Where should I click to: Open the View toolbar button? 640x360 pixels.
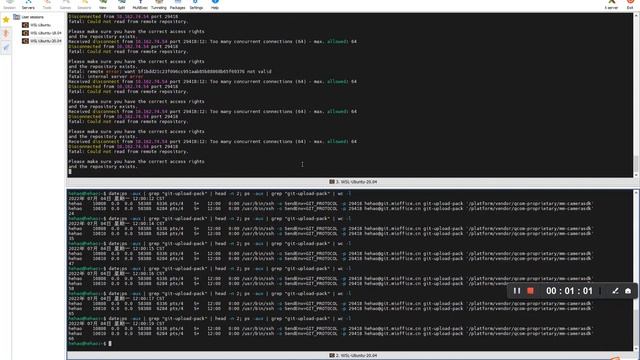coord(103,4)
